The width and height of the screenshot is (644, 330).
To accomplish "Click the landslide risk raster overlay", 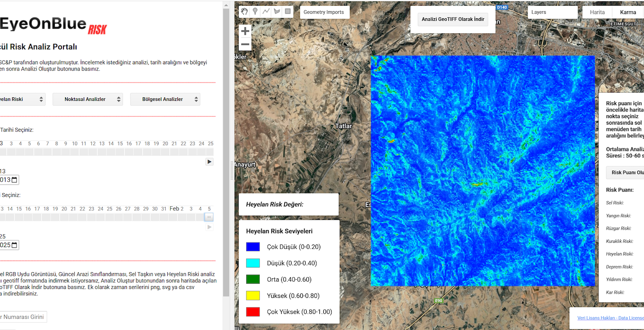I will tap(482, 171).
